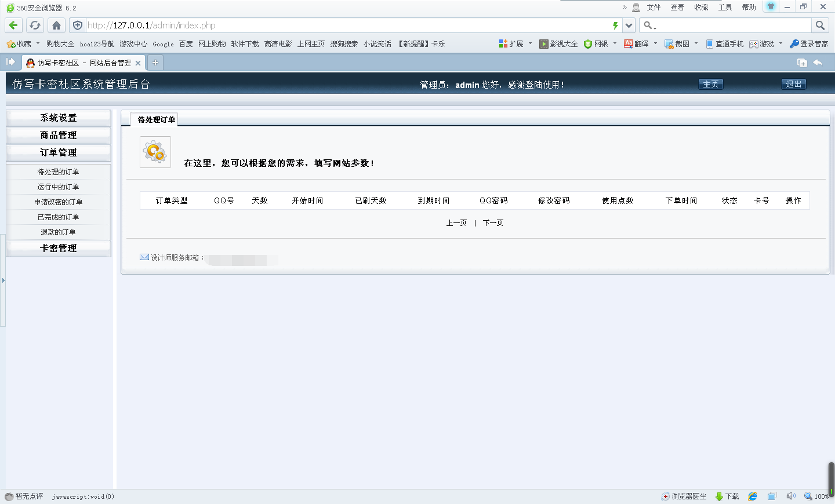Expand 系统设置 sidebar section
Screen dimensions: 835x504
(x=58, y=118)
